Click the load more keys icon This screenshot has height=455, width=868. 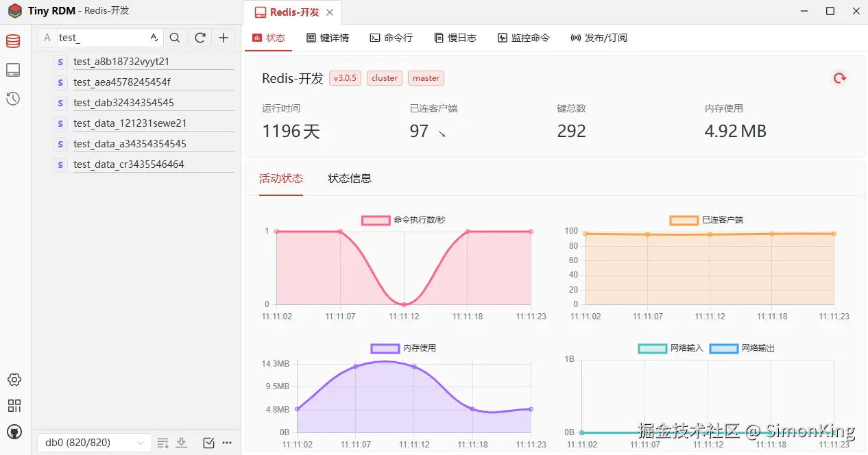click(x=162, y=443)
